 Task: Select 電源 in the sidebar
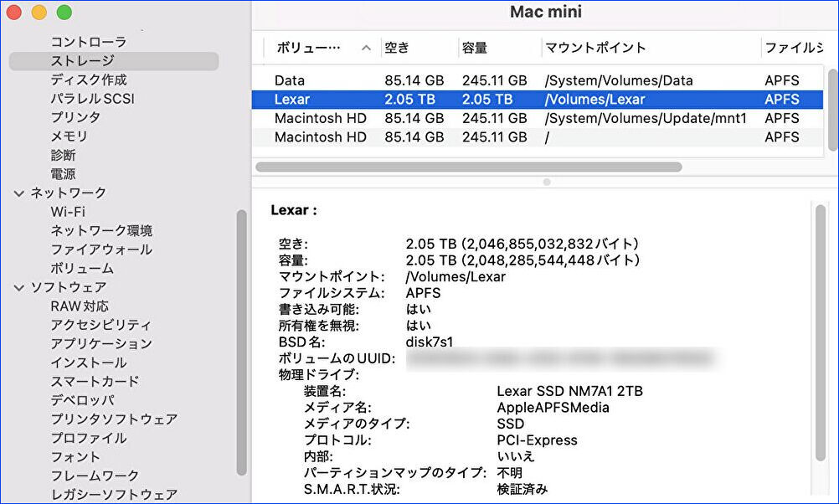63,174
